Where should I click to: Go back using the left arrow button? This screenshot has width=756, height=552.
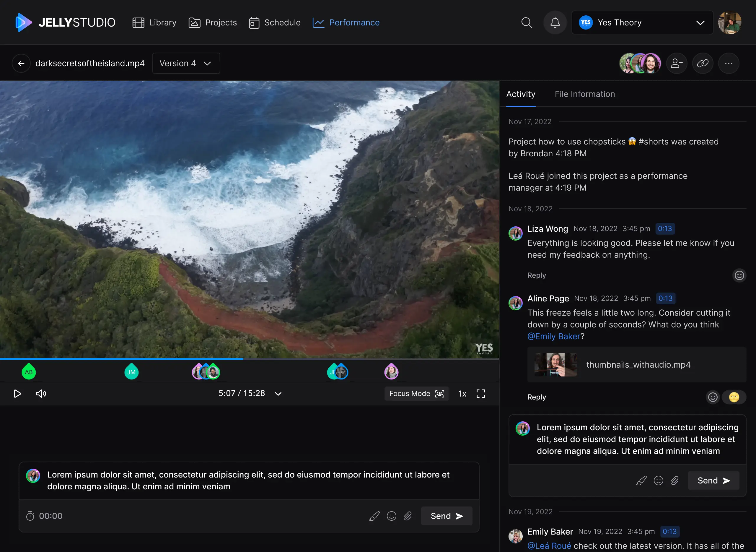pyautogui.click(x=21, y=63)
